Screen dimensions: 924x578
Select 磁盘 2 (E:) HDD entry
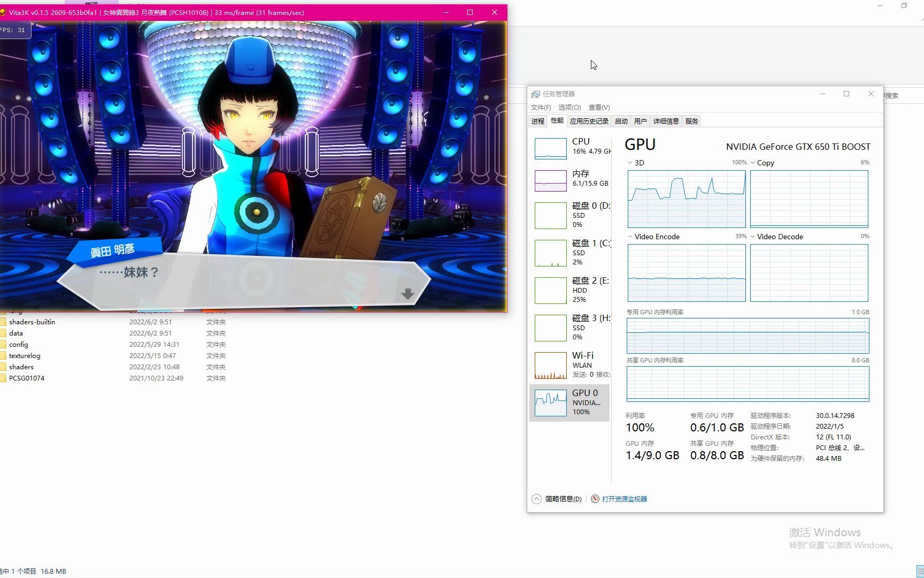tap(570, 290)
